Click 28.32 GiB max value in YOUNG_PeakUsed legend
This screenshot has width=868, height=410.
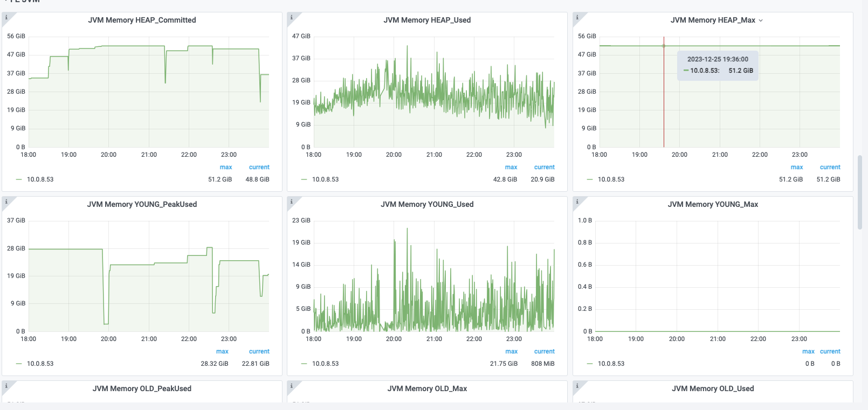[x=215, y=364]
